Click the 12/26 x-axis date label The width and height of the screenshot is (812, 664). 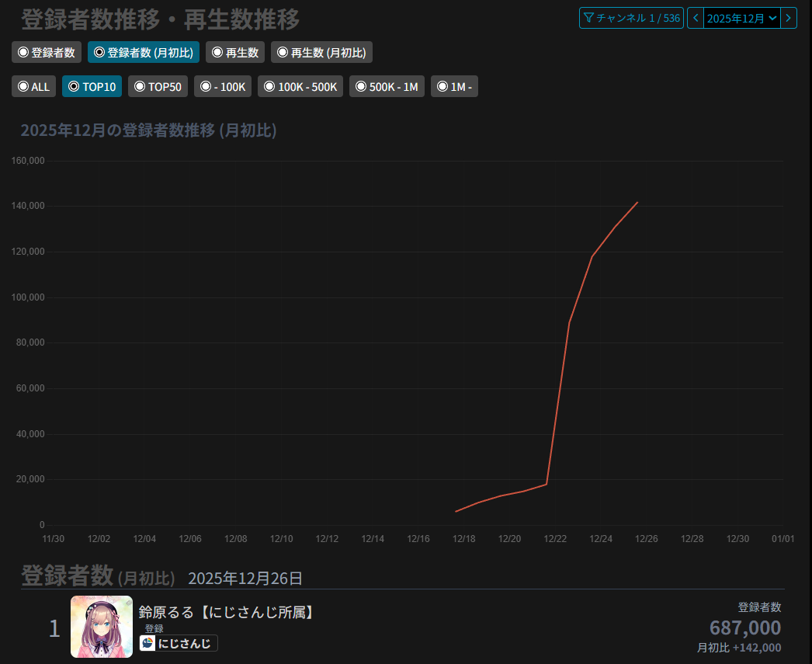point(647,539)
